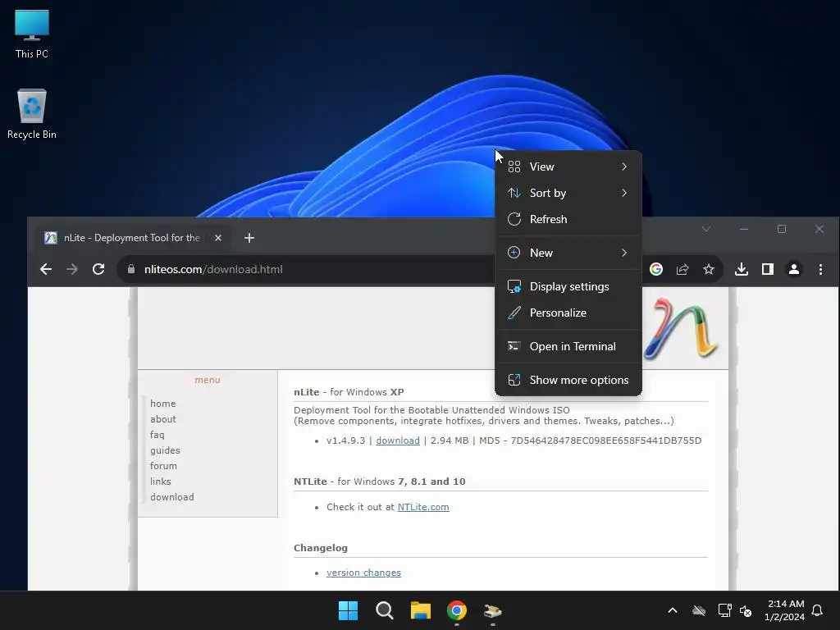Open taskbar Search icon
The width and height of the screenshot is (840, 630).
point(385,610)
